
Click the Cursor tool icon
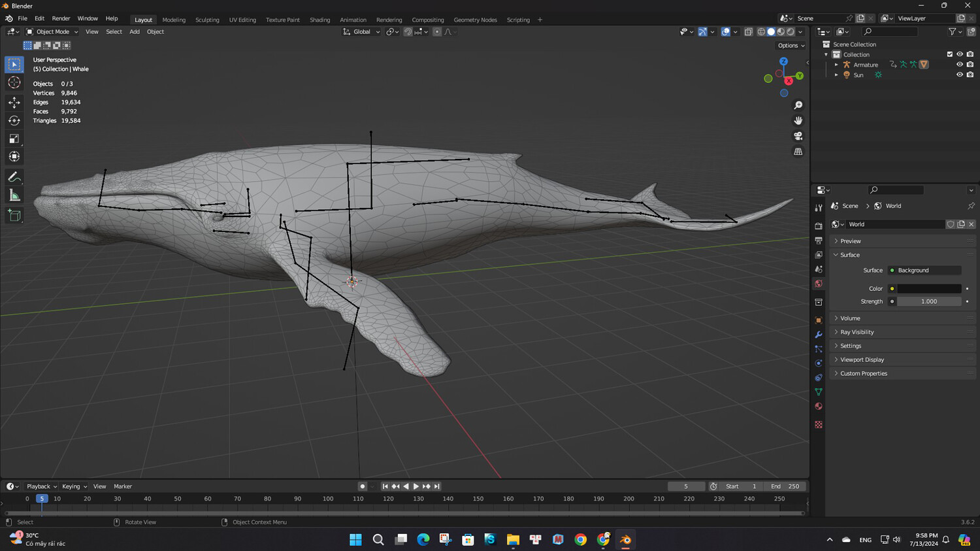pos(14,82)
